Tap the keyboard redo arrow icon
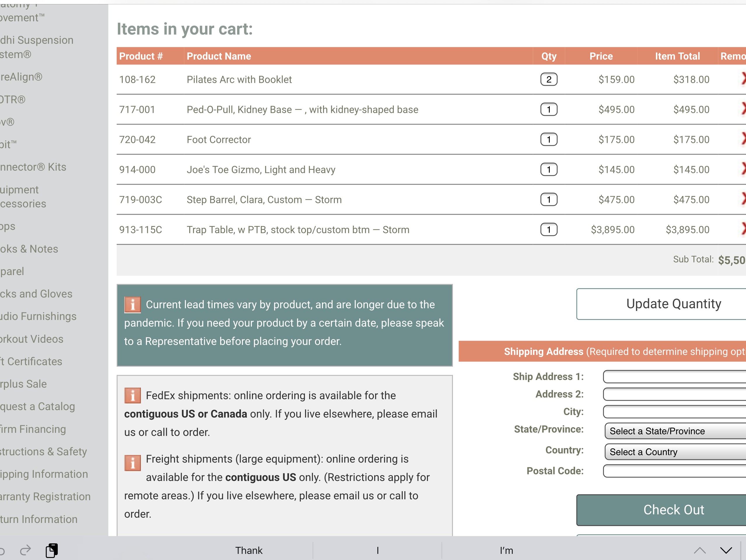 click(25, 550)
